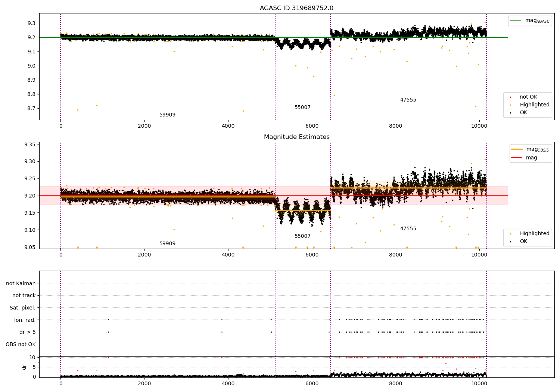Click y-axis tick '9.35' in middle plot
This screenshot has height=392, width=560.
point(30,144)
